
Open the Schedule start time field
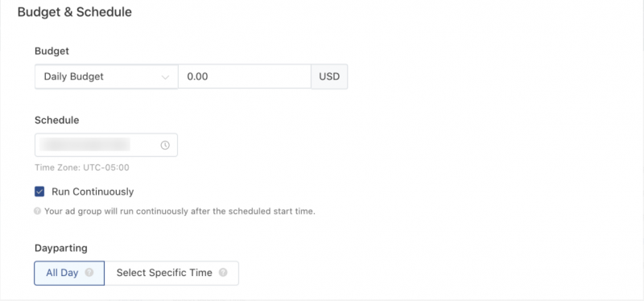click(106, 145)
